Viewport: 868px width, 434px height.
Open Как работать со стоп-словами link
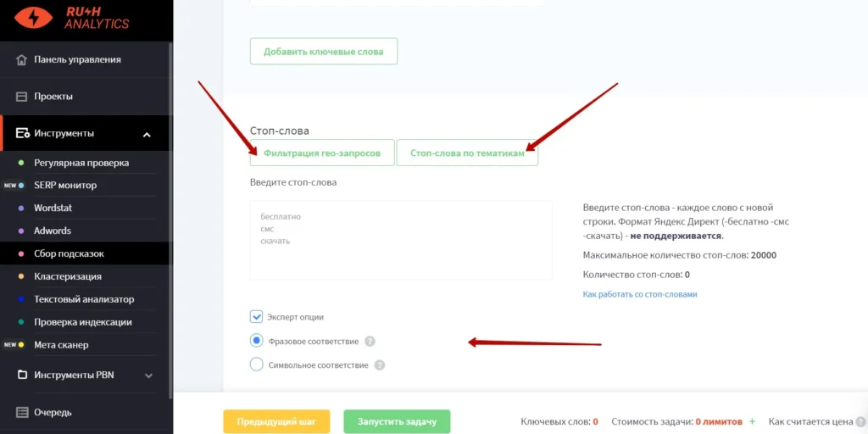pyautogui.click(x=640, y=294)
